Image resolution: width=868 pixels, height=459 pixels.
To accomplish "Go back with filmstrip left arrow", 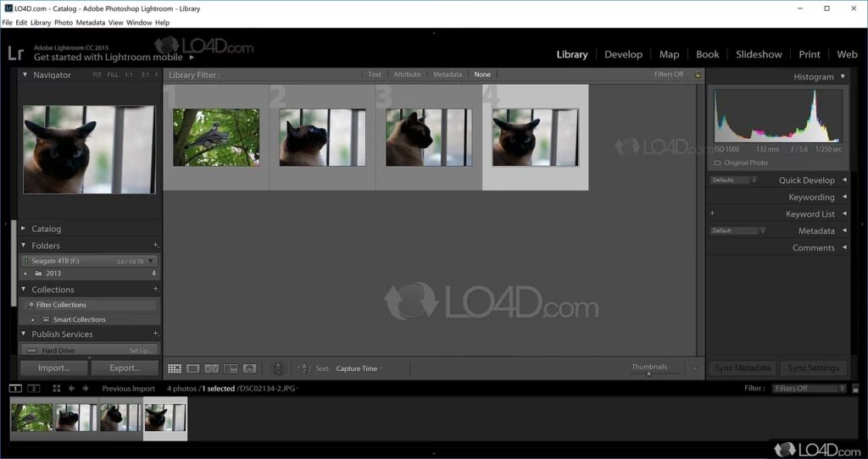I will pos(72,389).
